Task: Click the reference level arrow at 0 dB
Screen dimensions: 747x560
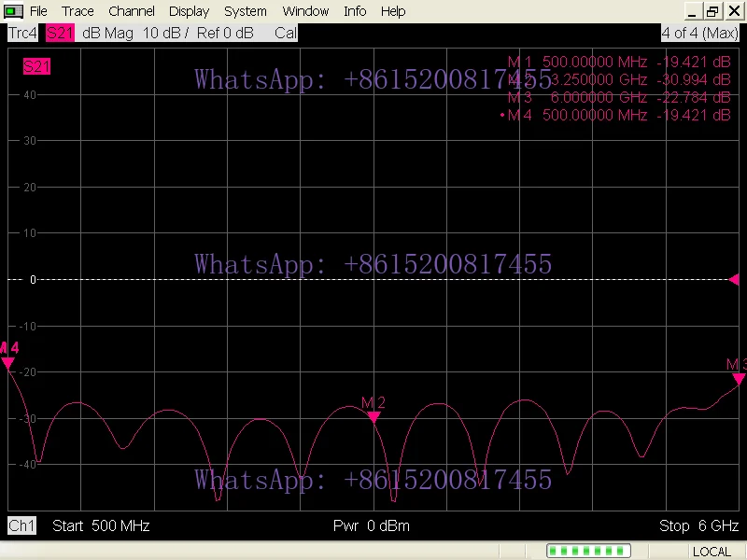Action: [734, 279]
